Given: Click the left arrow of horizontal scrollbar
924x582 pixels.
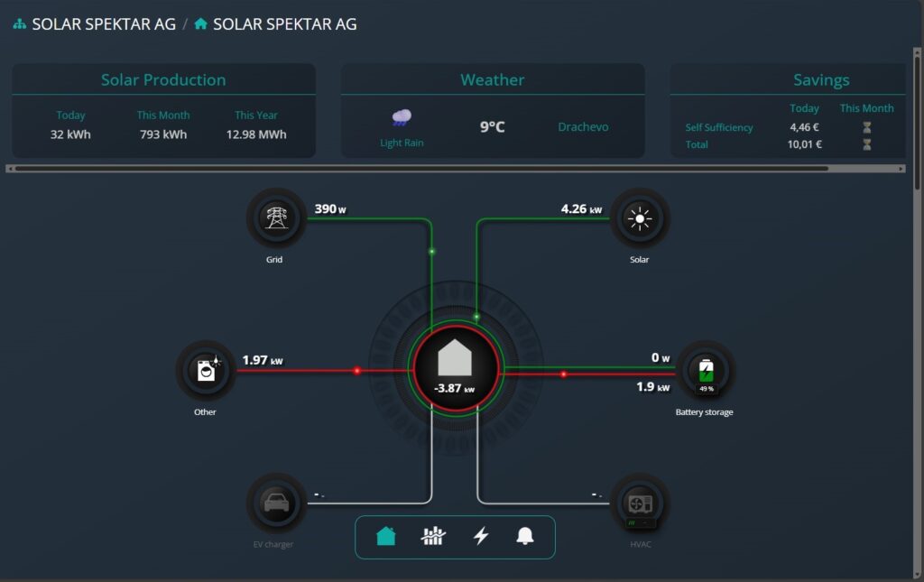Looking at the screenshot, I should [10, 168].
